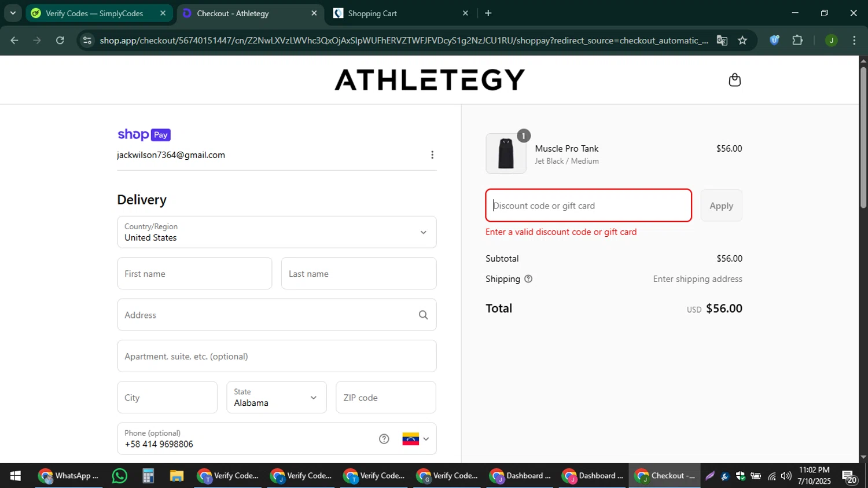Click the Apartment, suite, etc. field
This screenshot has width=868, height=488.
[277, 356]
